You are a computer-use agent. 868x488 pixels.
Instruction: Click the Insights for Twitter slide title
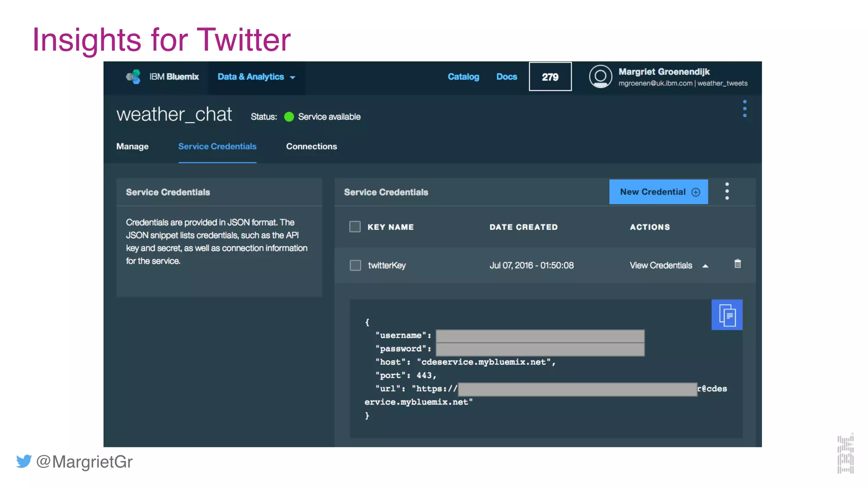(x=161, y=40)
